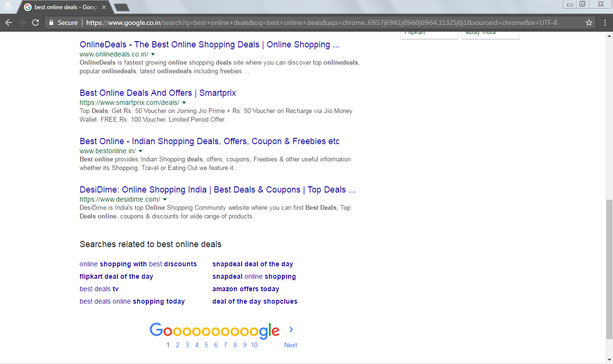Go to results page 3
The height and width of the screenshot is (364, 613).
[x=187, y=345]
